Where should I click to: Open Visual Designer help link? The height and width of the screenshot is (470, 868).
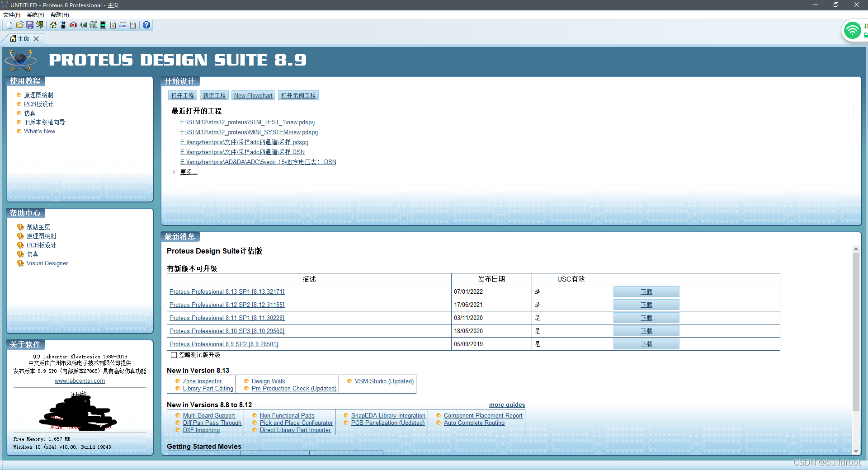47,263
